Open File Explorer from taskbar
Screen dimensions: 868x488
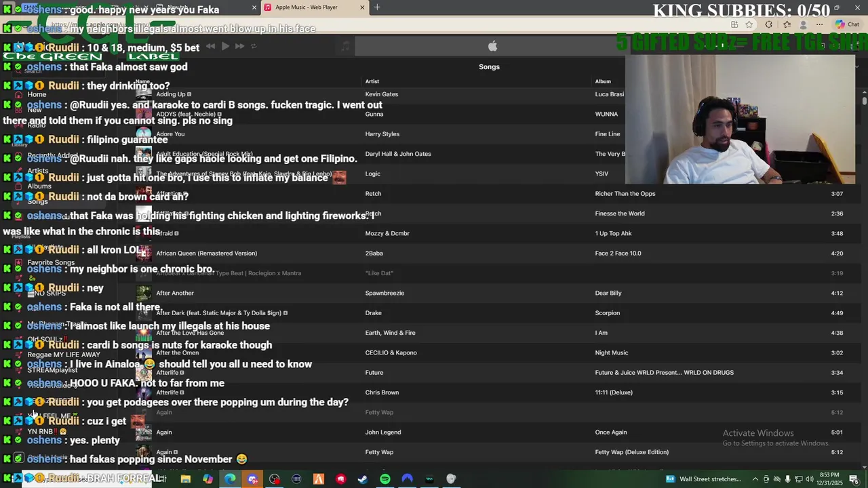(185, 479)
